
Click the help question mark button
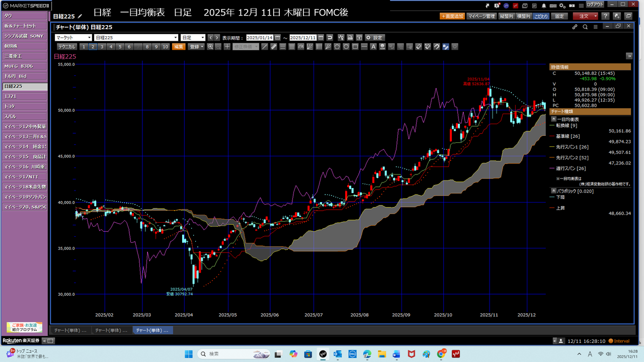coord(606,16)
